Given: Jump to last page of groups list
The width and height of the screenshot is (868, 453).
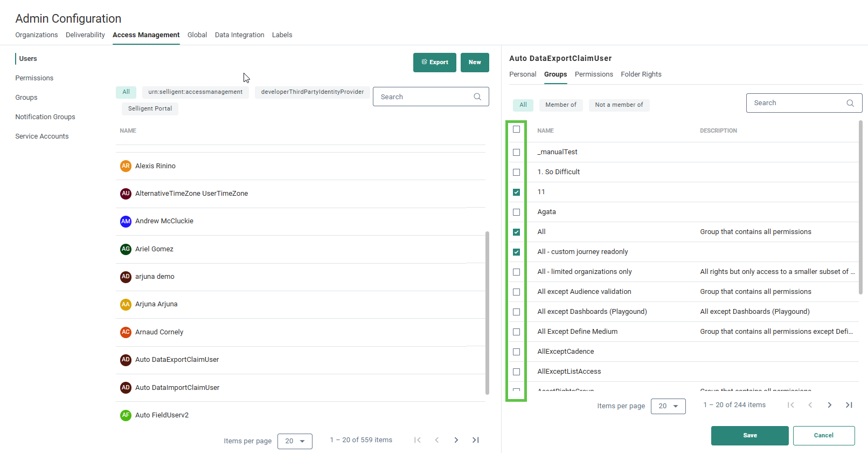Looking at the screenshot, I should (849, 405).
